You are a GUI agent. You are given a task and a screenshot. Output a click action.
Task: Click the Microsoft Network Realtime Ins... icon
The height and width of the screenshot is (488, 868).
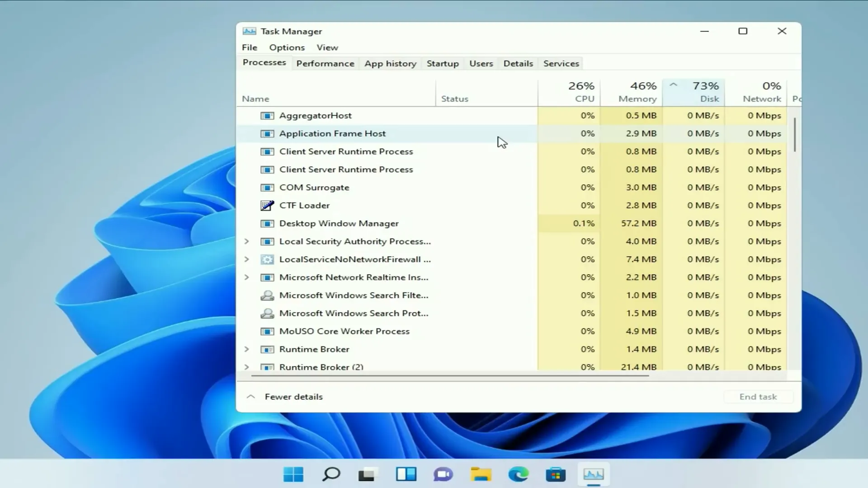(267, 277)
